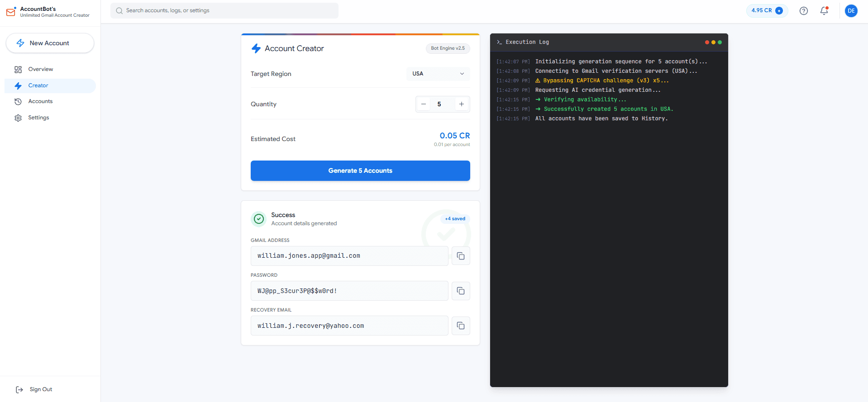
Task: Expand the Target Region USA dropdown
Action: tap(438, 74)
